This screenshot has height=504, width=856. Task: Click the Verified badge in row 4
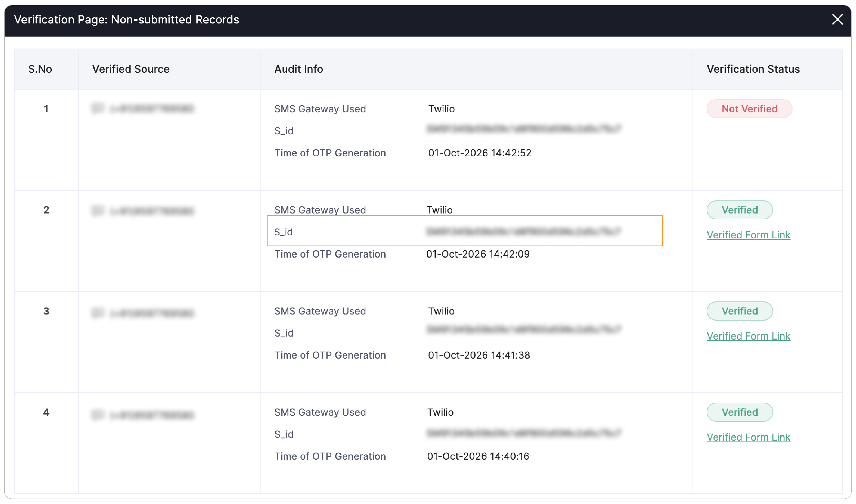point(739,413)
